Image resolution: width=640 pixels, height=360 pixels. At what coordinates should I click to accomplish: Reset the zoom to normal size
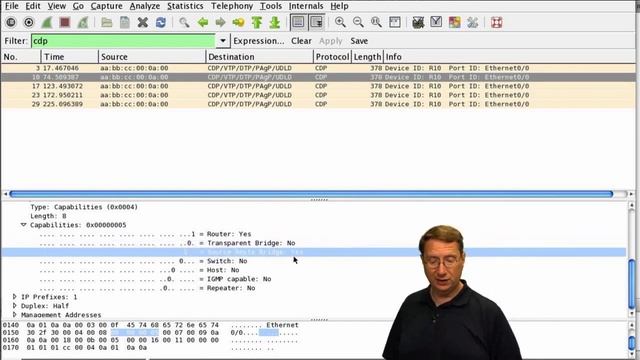point(376,22)
